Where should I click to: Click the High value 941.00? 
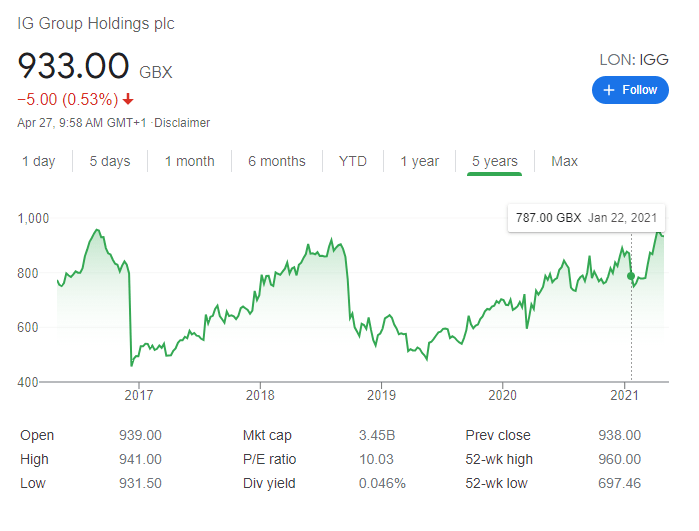tap(140, 459)
